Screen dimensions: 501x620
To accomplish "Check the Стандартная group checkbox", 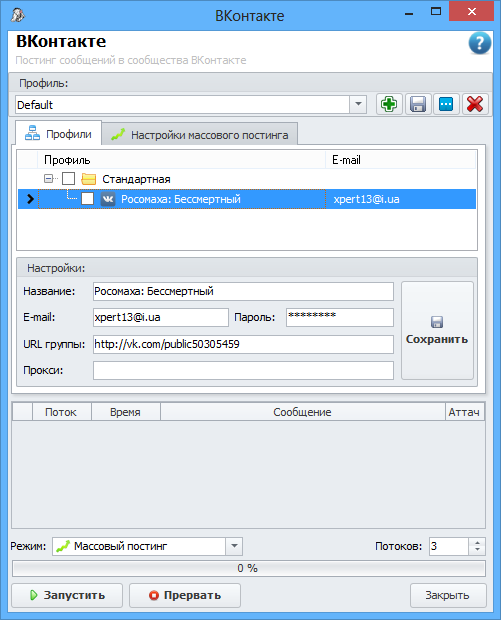I will 68,179.
